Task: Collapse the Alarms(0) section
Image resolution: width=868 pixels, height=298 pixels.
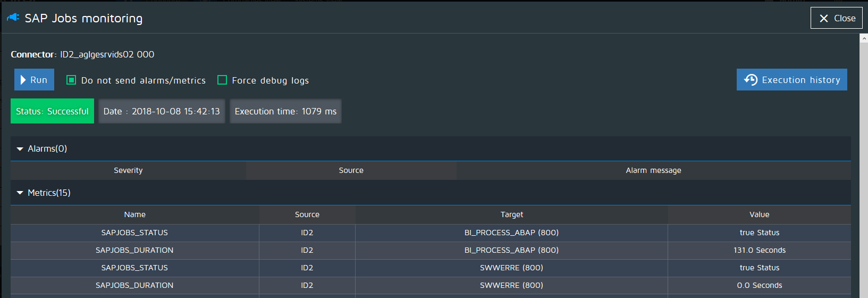Action: click(20, 149)
